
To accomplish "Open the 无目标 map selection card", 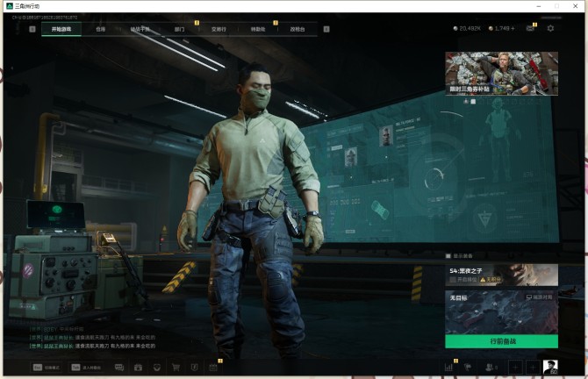I will tap(502, 312).
